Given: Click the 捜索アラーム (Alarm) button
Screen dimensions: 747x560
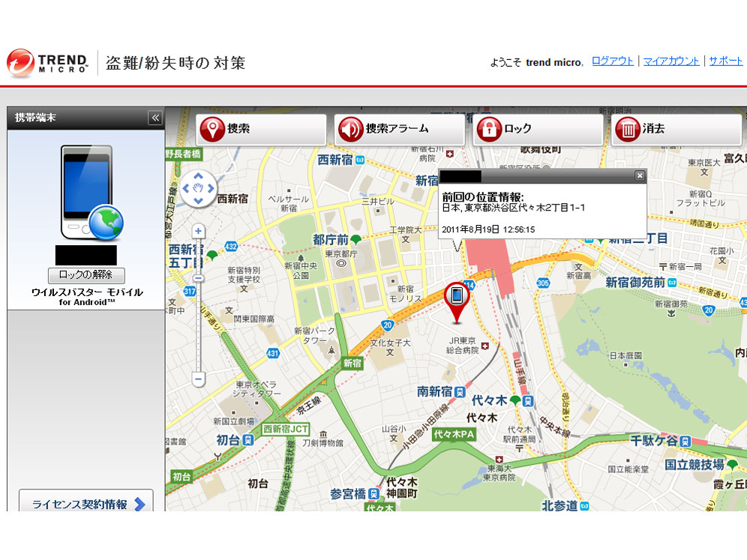Looking at the screenshot, I should pos(399,129).
